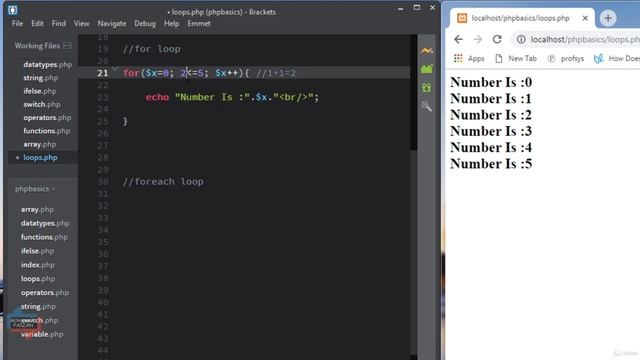Open the profsys bookmark
Image resolution: width=640 pixels, height=360 pixels.
tap(566, 58)
